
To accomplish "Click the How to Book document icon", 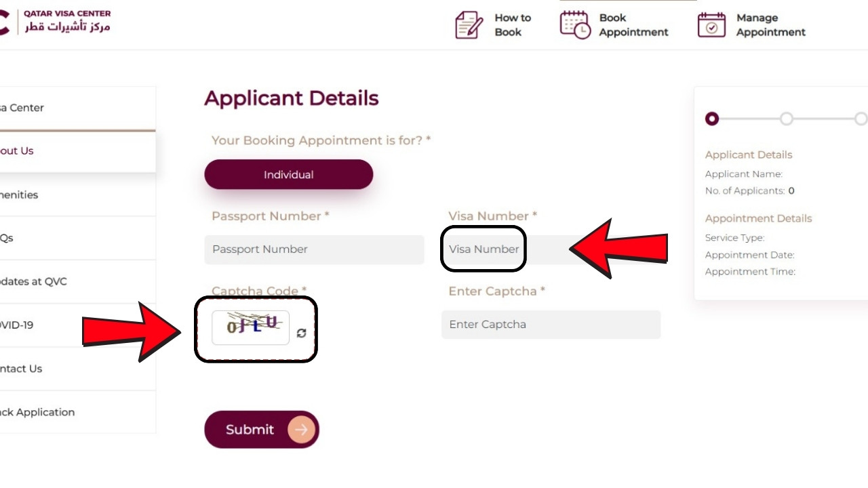I will click(x=469, y=25).
